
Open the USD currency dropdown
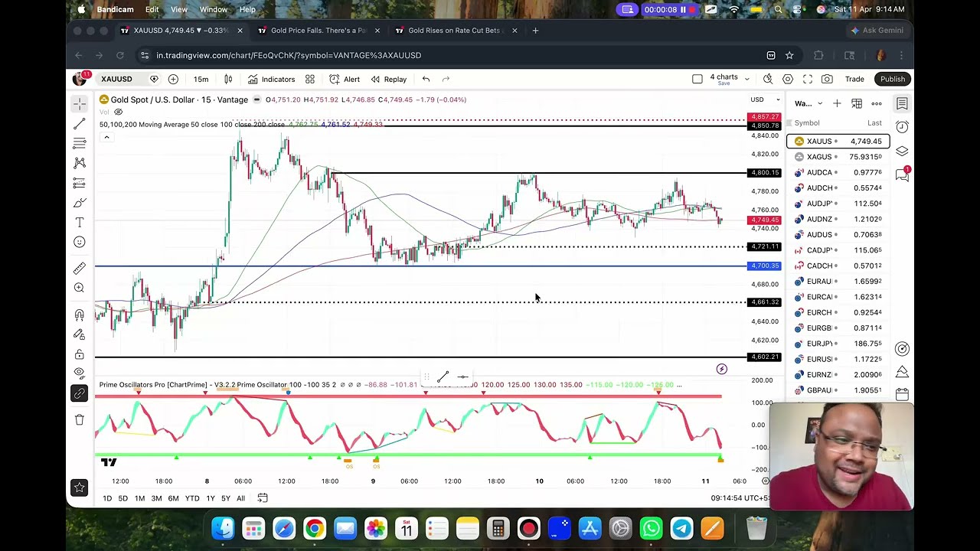765,99
